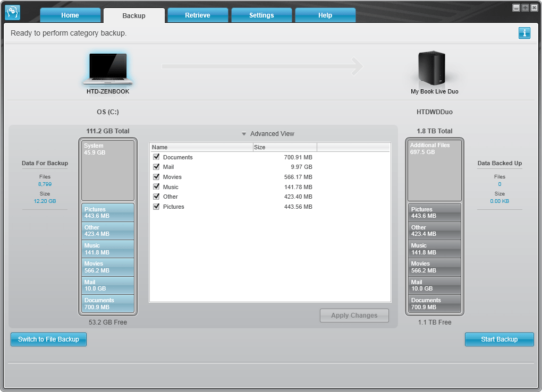Click the 12.20 GB backup size value
The width and height of the screenshot is (542, 392).
[45, 201]
